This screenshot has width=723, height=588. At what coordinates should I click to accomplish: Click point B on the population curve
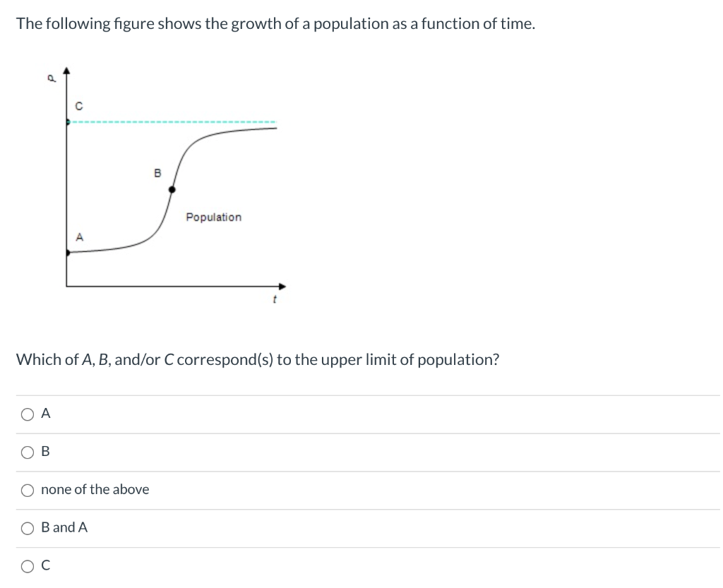pos(171,189)
